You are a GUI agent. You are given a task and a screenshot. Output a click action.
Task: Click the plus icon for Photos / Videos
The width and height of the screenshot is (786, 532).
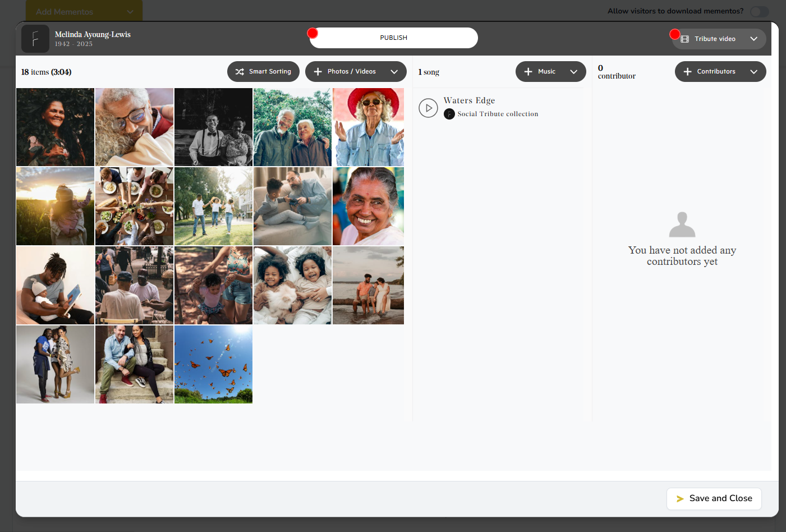(318, 72)
